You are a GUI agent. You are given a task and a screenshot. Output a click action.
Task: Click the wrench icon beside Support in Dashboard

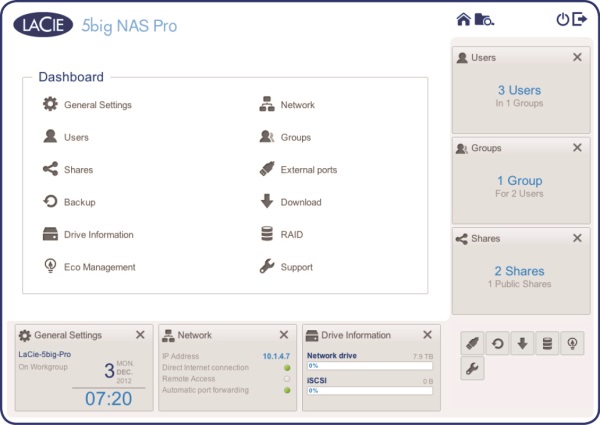267,266
